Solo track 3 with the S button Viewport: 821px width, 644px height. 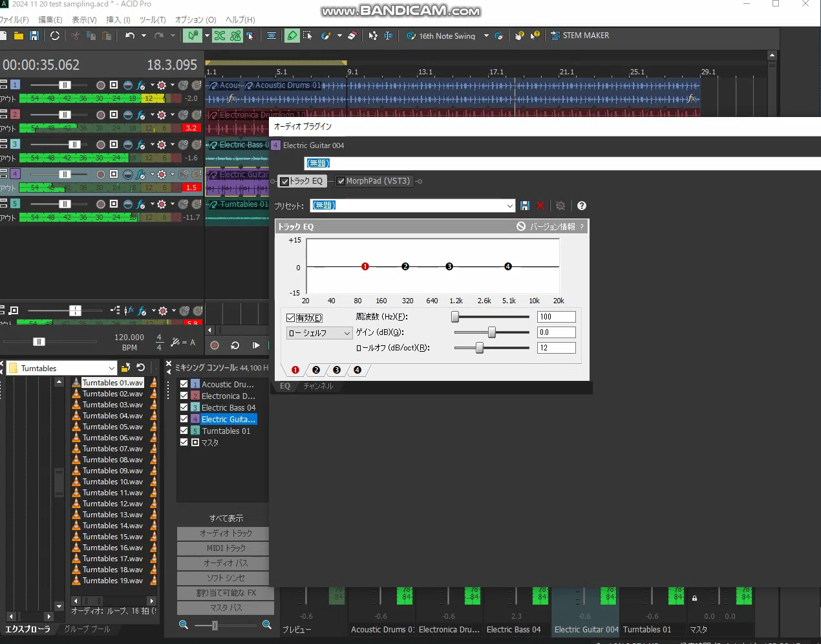196,145
